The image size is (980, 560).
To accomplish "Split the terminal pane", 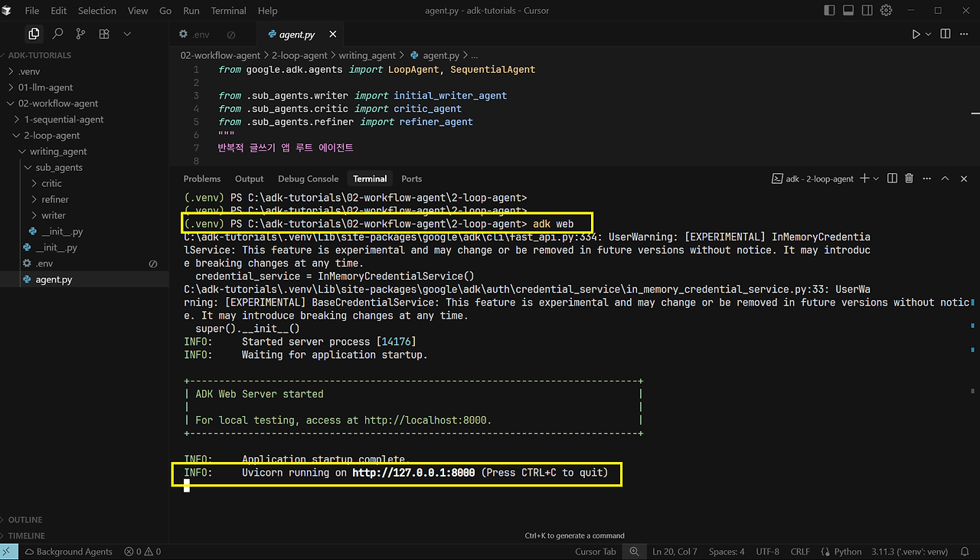I will coord(892,178).
